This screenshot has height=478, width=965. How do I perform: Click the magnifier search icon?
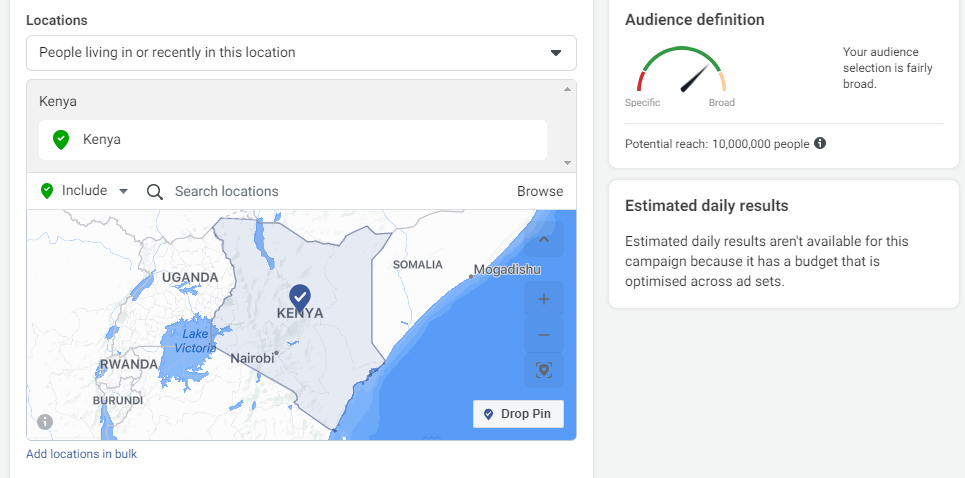click(x=155, y=191)
